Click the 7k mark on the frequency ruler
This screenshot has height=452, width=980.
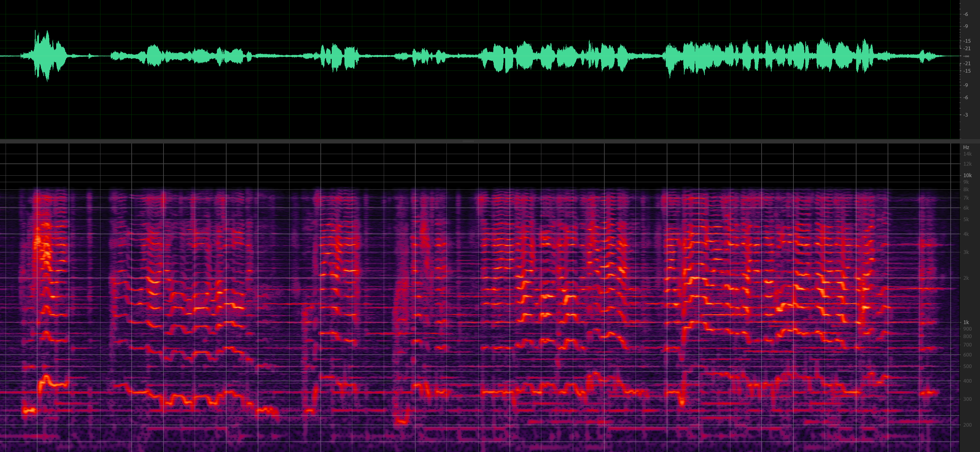coord(966,198)
